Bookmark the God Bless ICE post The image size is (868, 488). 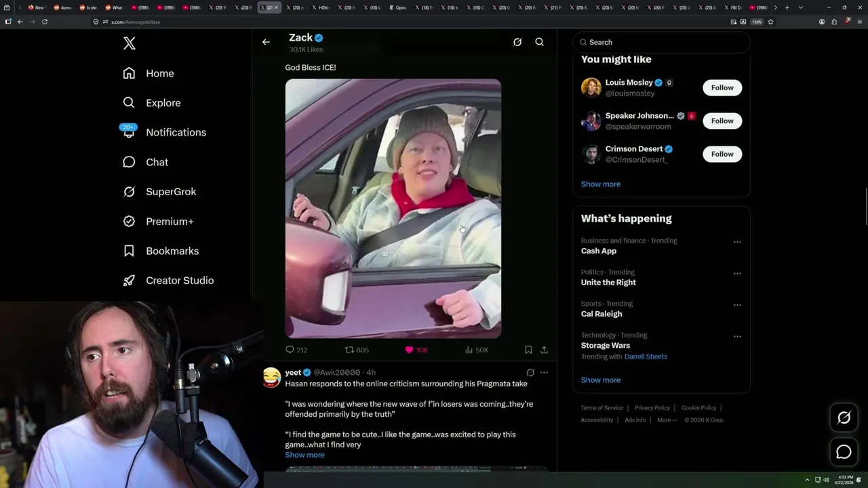[x=528, y=350]
